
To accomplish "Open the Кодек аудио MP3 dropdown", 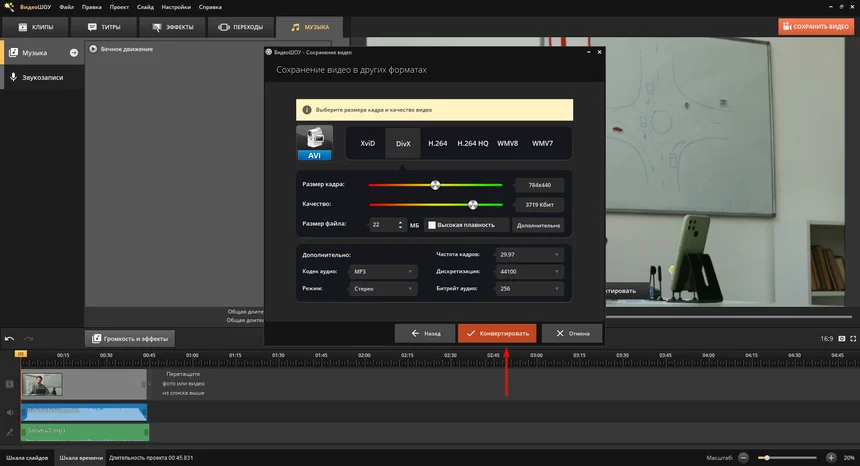I will tap(383, 271).
